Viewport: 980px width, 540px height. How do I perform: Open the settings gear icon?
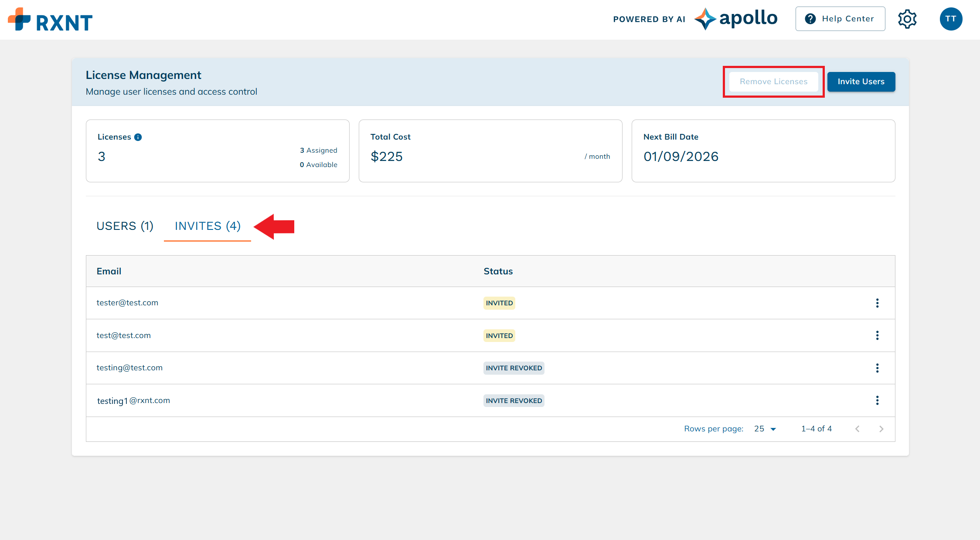[x=907, y=19]
